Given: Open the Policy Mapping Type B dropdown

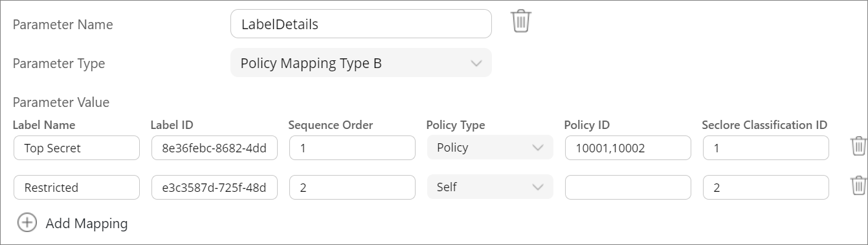Looking at the screenshot, I should point(361,63).
